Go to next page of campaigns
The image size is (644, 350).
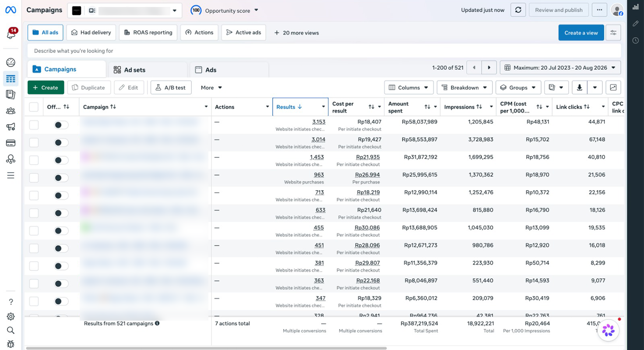tap(489, 67)
